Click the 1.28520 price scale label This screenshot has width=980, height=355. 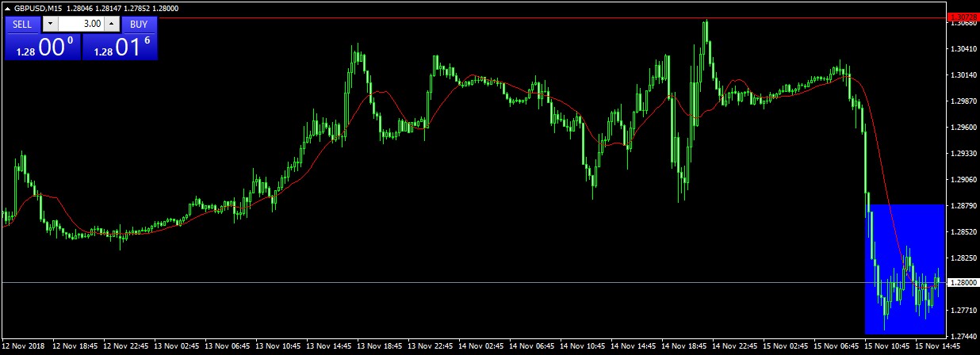(962, 231)
